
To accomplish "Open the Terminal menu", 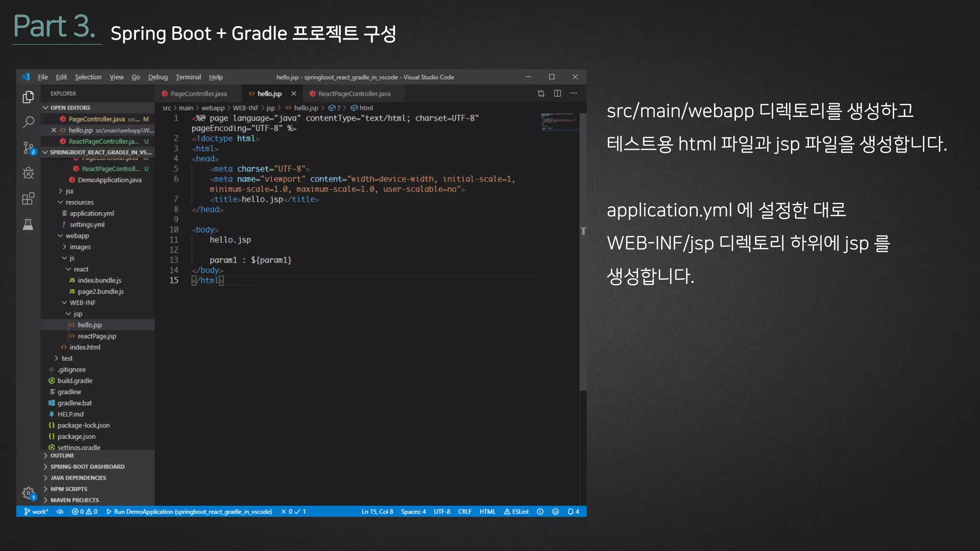I will click(x=188, y=77).
